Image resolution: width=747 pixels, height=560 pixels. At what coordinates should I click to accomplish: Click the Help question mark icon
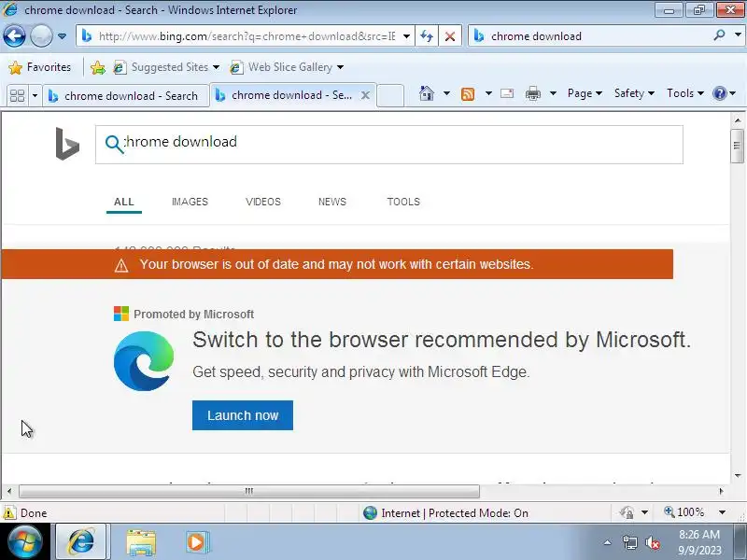[x=719, y=93]
